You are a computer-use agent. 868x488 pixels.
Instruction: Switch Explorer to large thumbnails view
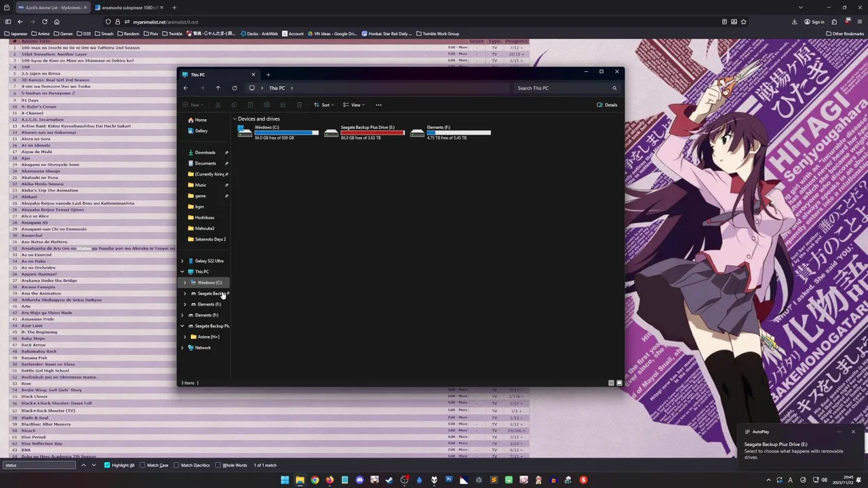619,383
